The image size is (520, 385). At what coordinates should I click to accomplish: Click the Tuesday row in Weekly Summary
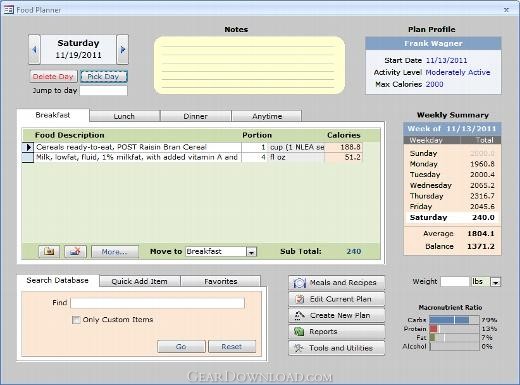click(452, 175)
